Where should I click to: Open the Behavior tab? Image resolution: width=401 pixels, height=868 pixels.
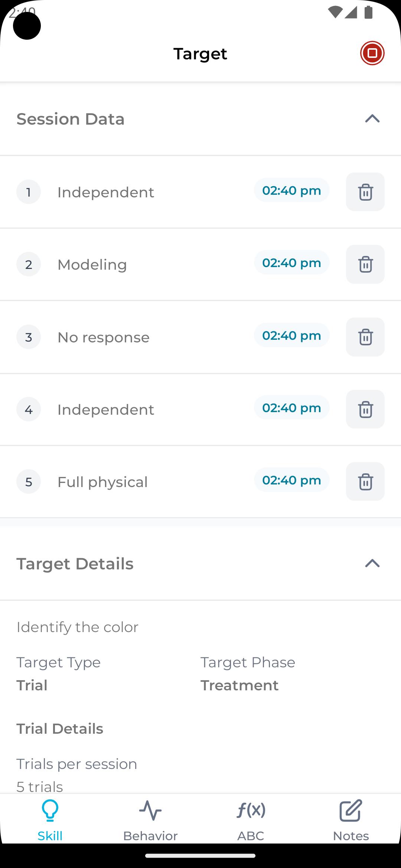coord(150,820)
